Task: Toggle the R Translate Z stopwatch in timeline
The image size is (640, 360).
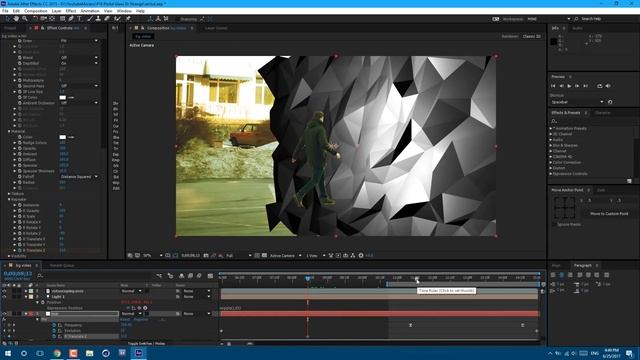Action: click(x=54, y=336)
